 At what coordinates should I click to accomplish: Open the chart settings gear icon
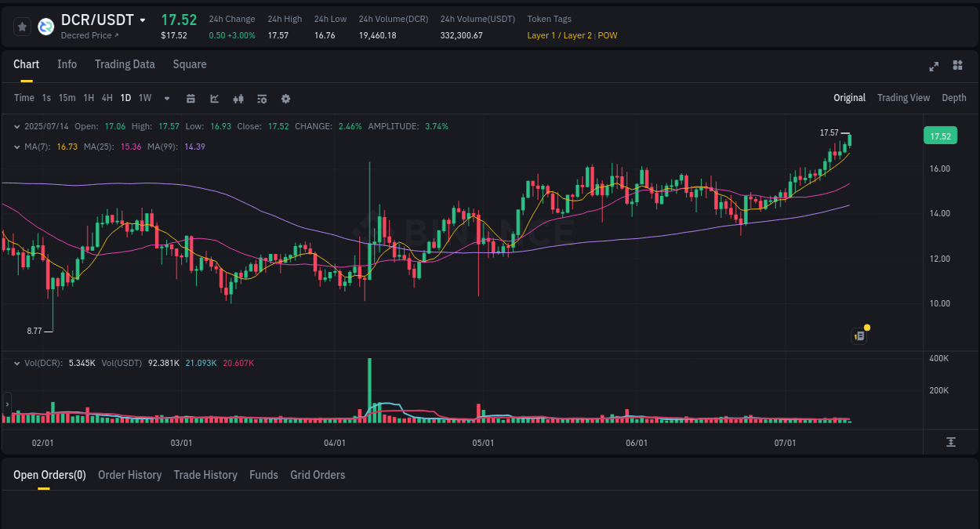(x=285, y=99)
